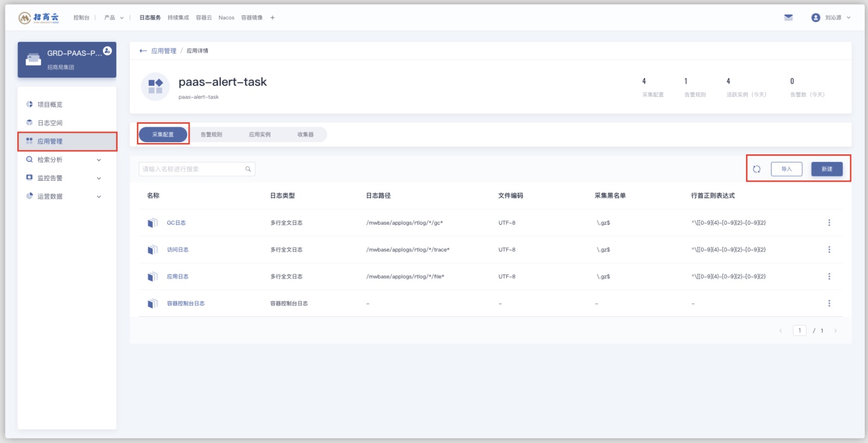Click the 导入 button

point(786,169)
